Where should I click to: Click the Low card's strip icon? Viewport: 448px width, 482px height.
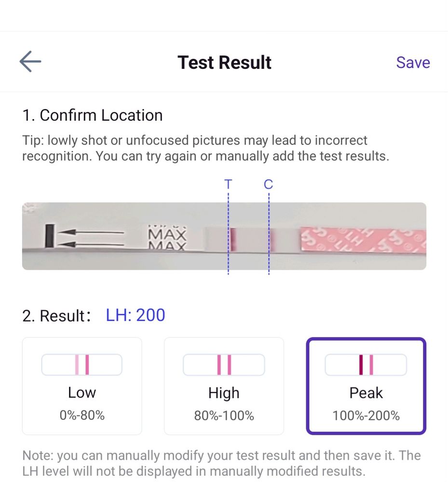(82, 364)
